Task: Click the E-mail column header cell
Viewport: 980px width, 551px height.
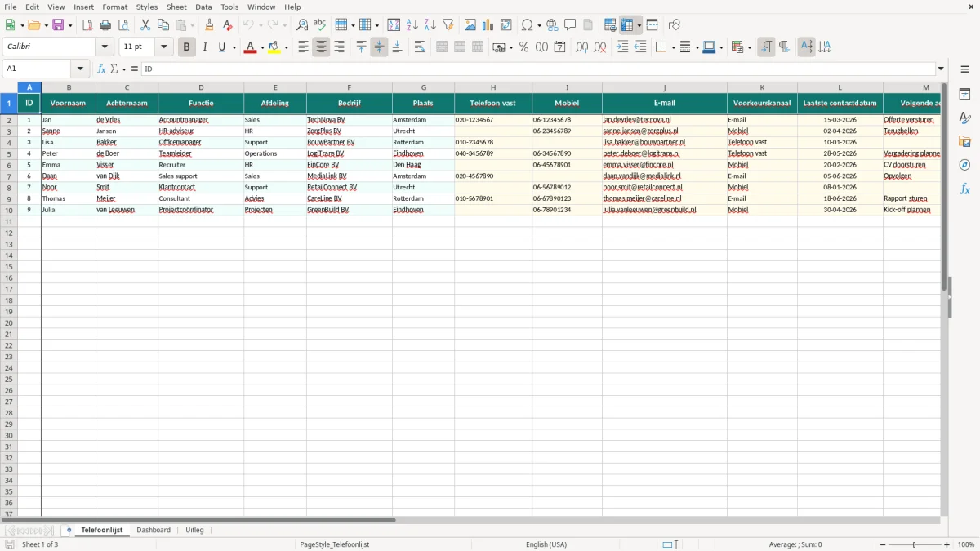Action: click(665, 104)
